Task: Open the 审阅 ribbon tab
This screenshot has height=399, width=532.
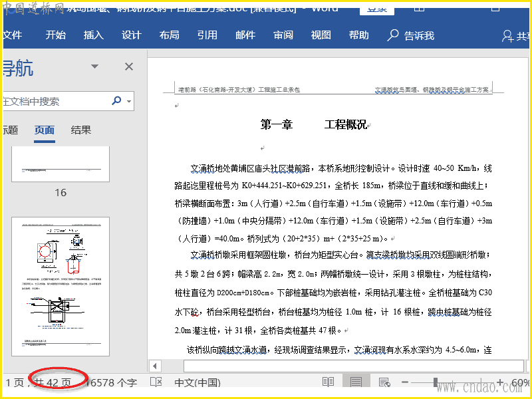Action: point(283,35)
